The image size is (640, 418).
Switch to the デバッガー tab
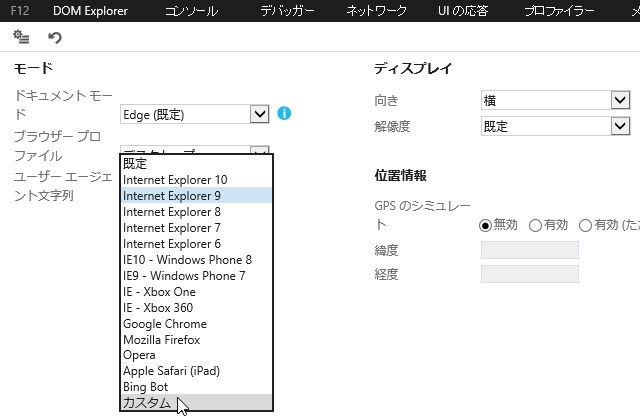[287, 11]
